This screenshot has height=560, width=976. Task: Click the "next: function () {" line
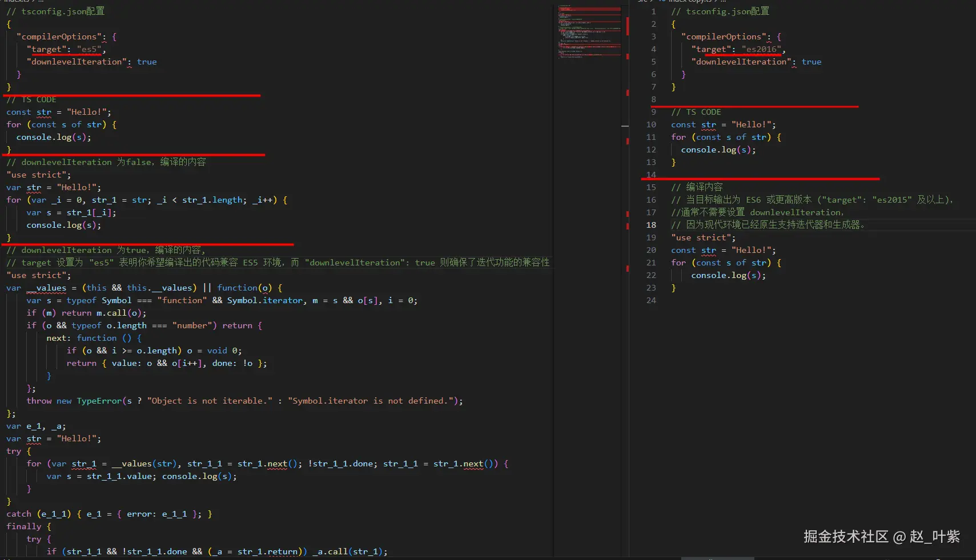click(94, 338)
